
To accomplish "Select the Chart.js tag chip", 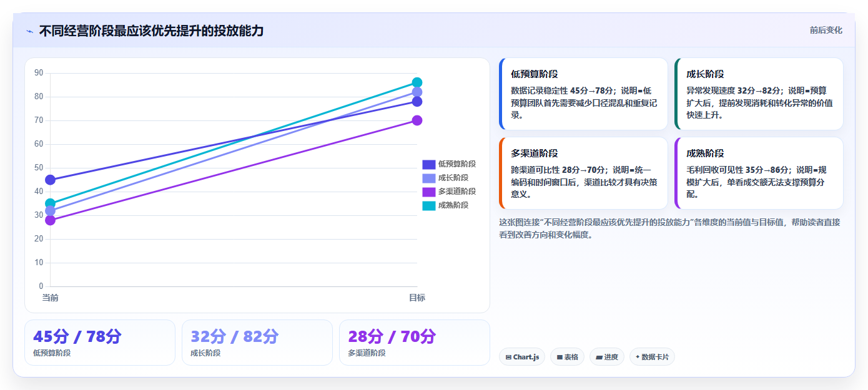I will point(522,357).
